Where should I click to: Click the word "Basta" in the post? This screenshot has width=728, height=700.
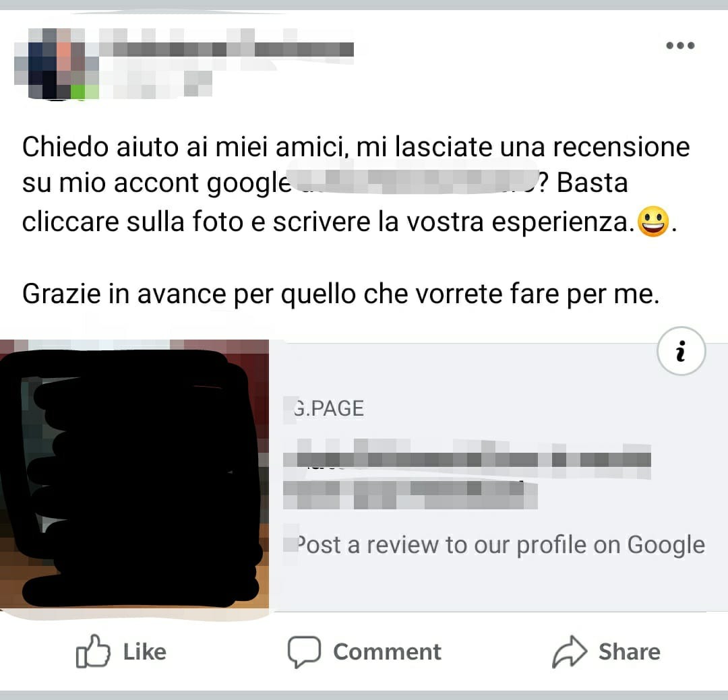(x=592, y=183)
